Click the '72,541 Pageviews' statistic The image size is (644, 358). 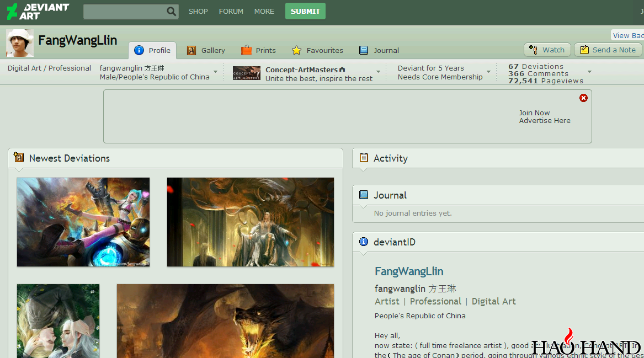coord(545,81)
